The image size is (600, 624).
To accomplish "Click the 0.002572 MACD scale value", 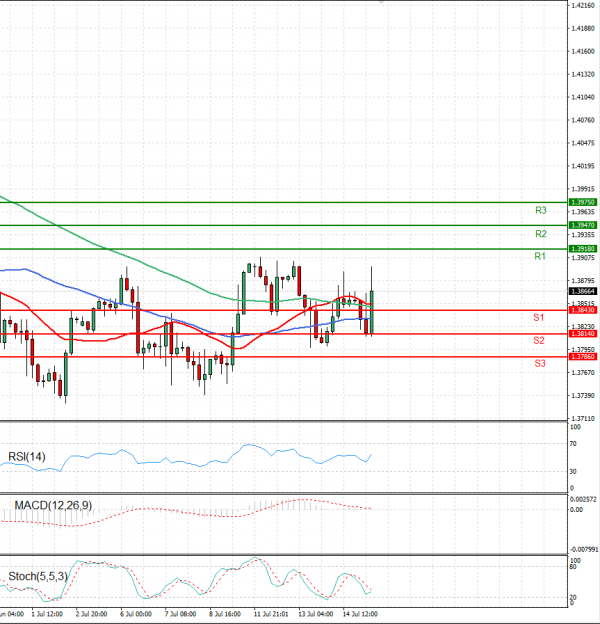I will (583, 499).
